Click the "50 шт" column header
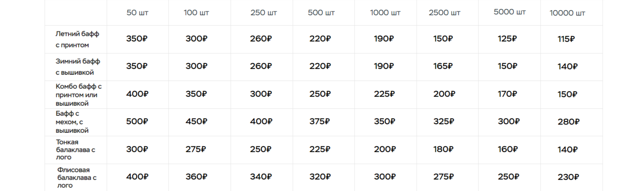Image resolution: width=644 pixels, height=191 pixels. 137,13
